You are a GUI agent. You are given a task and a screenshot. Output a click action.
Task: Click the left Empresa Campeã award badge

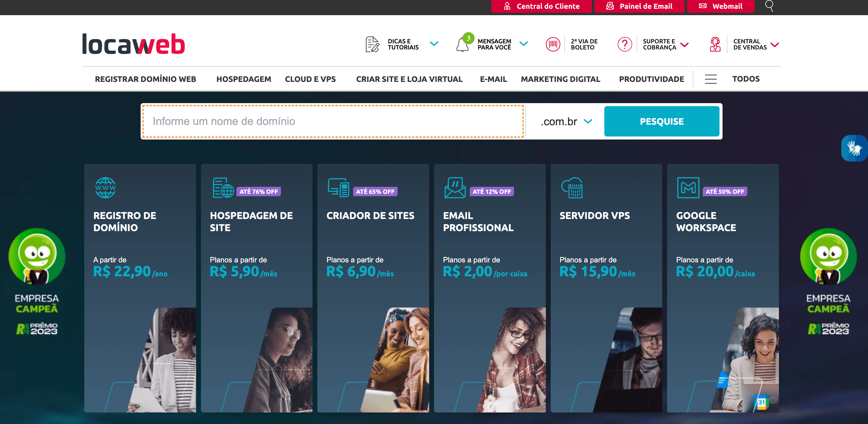[x=37, y=281]
